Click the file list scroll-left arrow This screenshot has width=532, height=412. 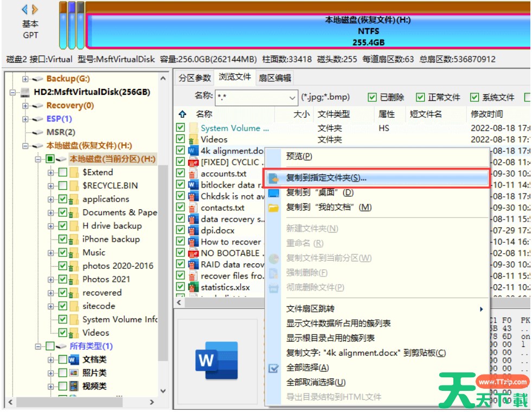click(x=179, y=302)
